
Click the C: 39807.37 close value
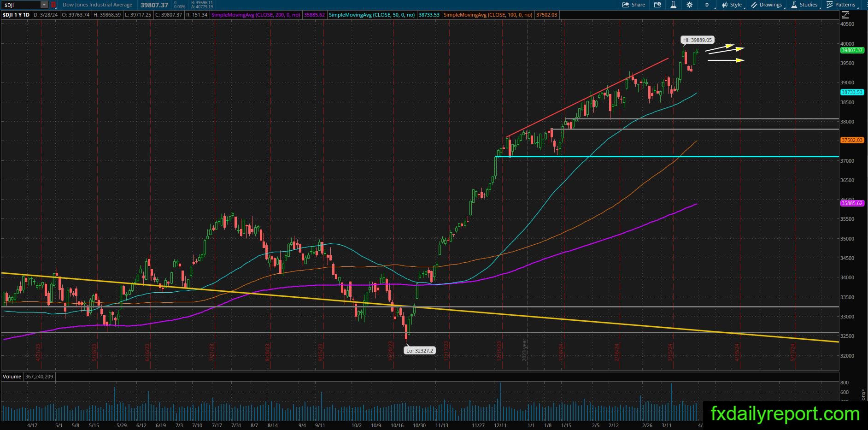pos(169,15)
